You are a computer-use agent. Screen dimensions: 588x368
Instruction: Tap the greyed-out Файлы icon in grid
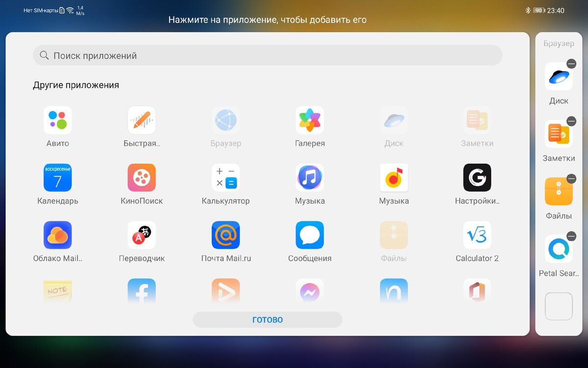394,235
